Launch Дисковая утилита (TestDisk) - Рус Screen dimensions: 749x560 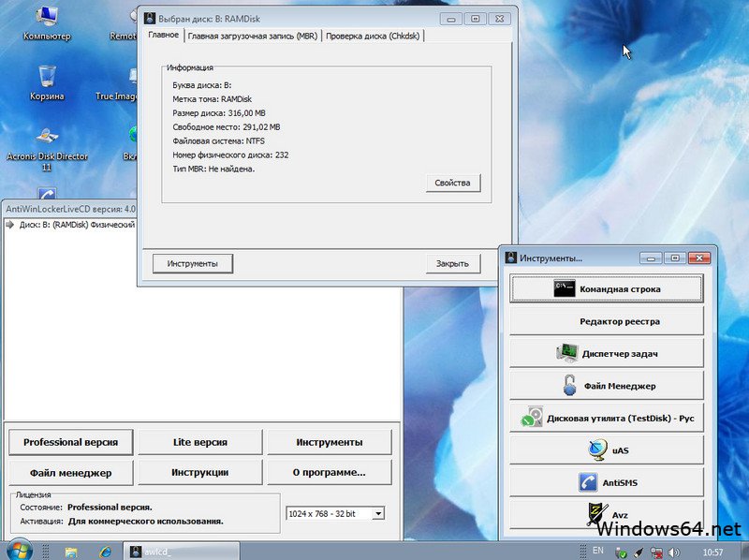pyautogui.click(x=606, y=418)
